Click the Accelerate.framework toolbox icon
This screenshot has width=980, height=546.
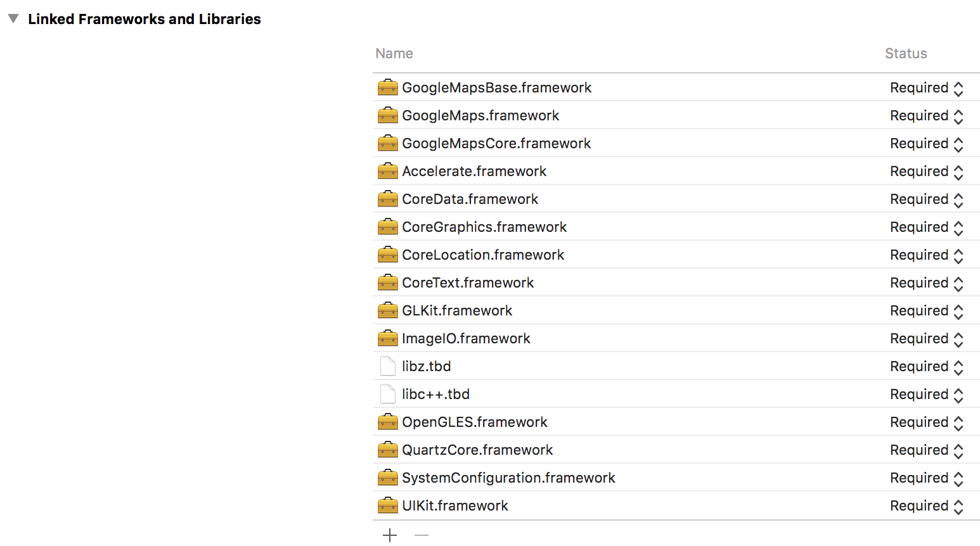pyautogui.click(x=387, y=171)
